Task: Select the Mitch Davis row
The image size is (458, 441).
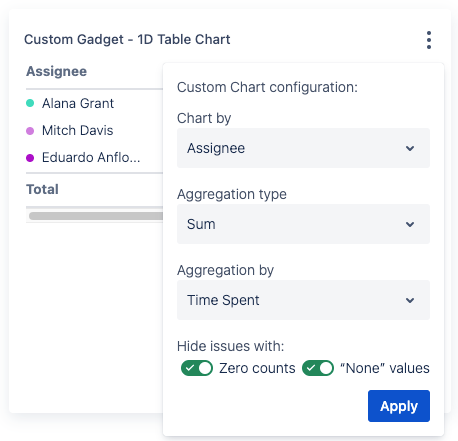Action: click(x=94, y=130)
